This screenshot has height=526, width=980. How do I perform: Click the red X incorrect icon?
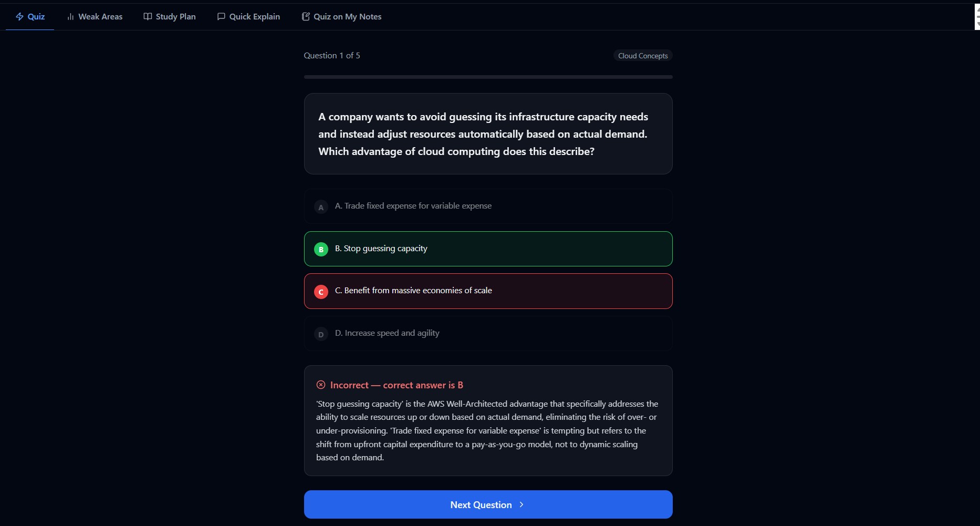tap(321, 385)
